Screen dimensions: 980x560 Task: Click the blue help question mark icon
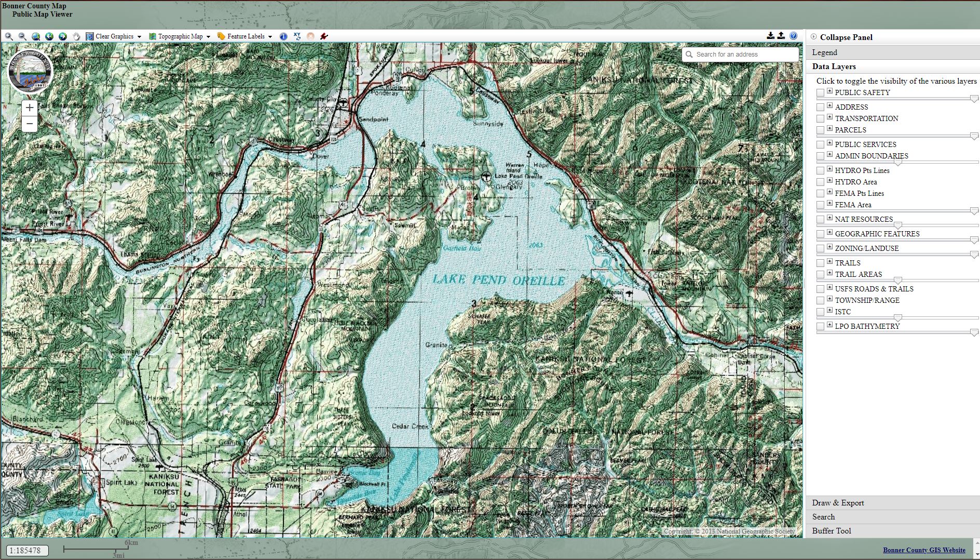coord(793,36)
